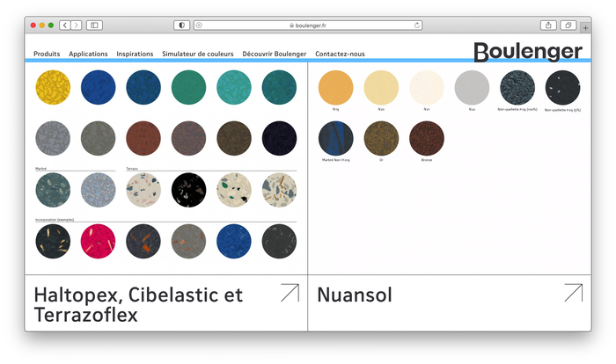Toggle the Safari sidebar button
Image resolution: width=616 pixels, height=364 pixels.
coord(94,25)
